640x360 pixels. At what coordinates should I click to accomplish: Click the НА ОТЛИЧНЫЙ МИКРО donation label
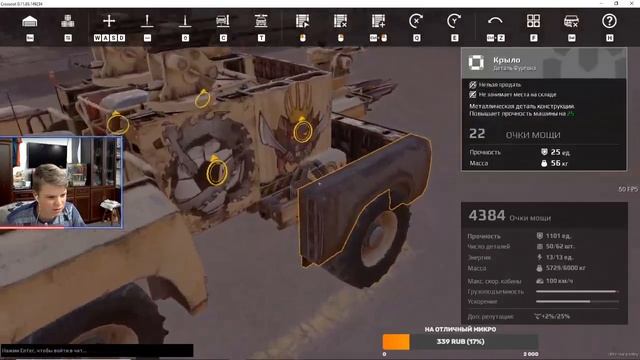[460, 329]
